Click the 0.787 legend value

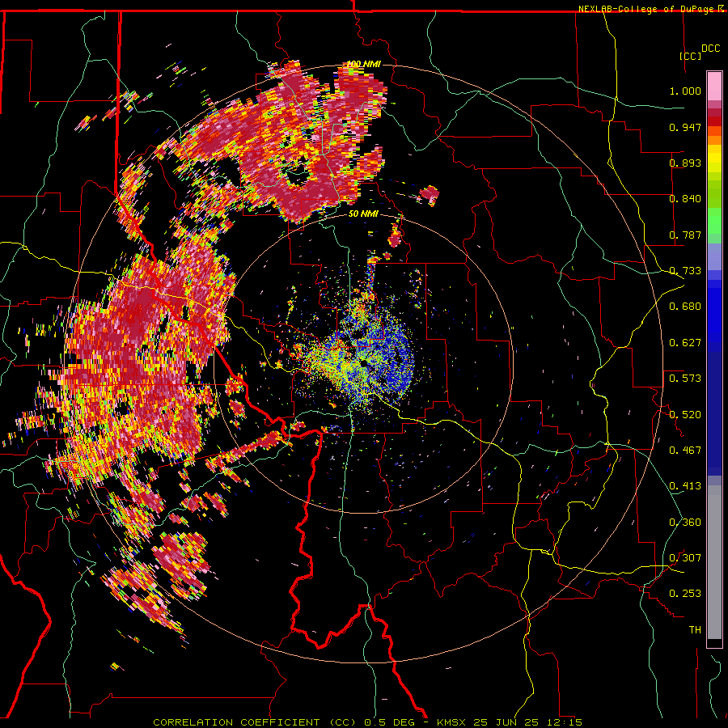tap(685, 235)
